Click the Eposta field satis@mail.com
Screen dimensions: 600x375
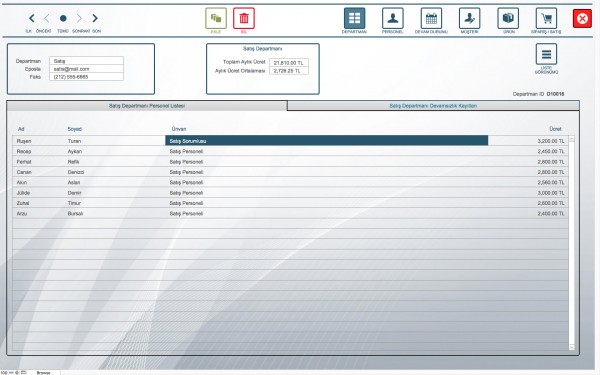pyautogui.click(x=86, y=69)
